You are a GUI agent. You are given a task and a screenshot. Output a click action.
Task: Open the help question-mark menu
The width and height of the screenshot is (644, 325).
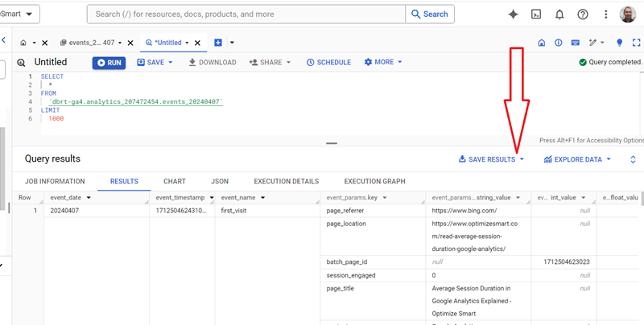coord(582,14)
